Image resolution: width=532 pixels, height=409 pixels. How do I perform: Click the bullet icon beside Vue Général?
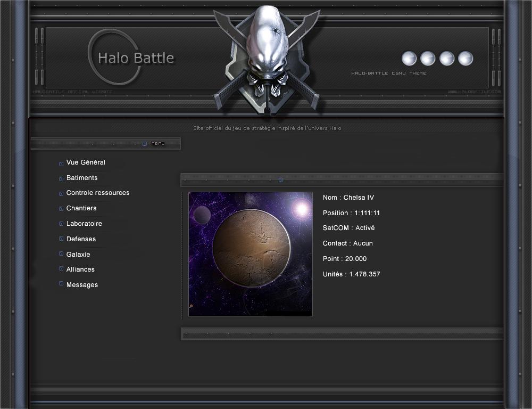[x=61, y=163]
